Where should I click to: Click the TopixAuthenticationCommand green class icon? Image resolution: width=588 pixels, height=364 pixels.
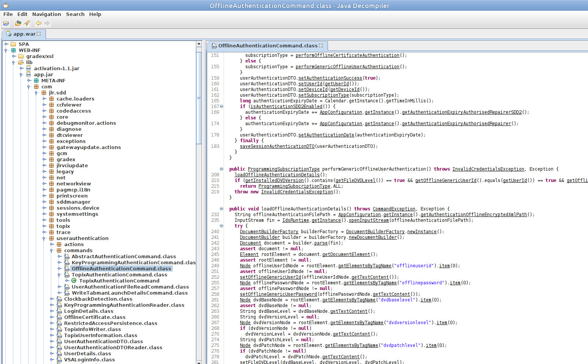coord(74,281)
